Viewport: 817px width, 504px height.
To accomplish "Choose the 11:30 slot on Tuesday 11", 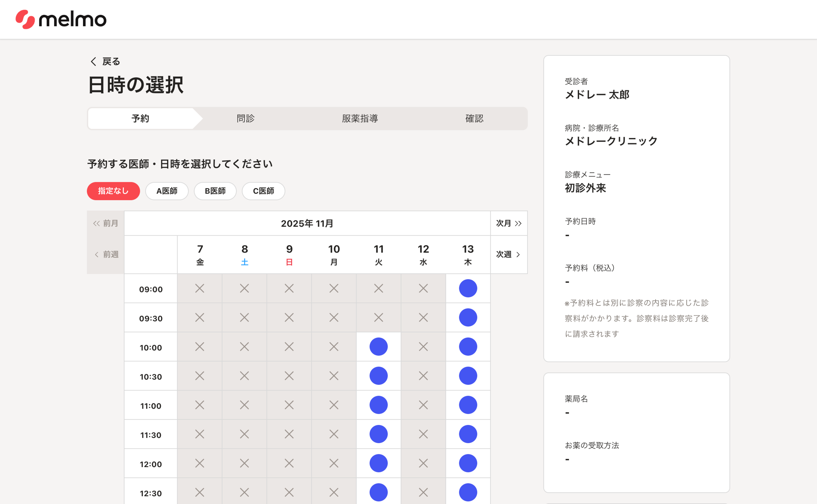I will (378, 434).
